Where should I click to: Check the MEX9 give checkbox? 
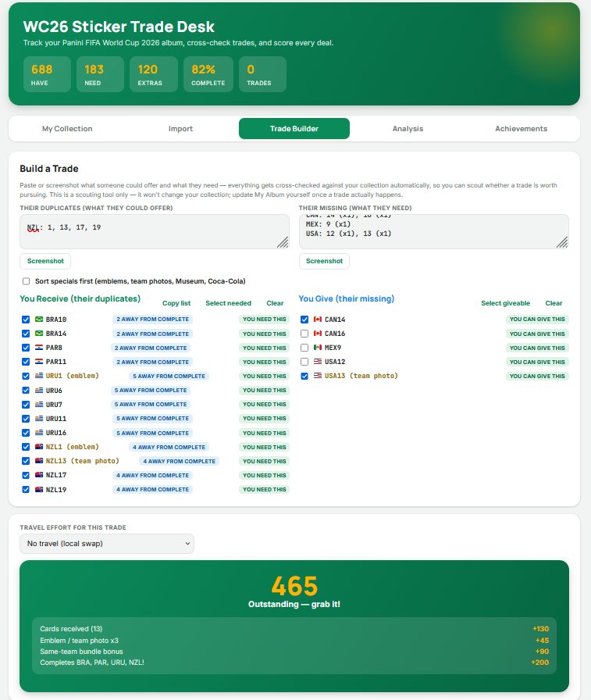304,348
